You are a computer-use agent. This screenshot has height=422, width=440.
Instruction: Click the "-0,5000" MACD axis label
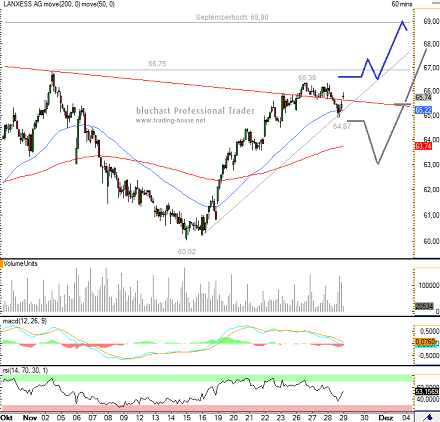coord(428,356)
